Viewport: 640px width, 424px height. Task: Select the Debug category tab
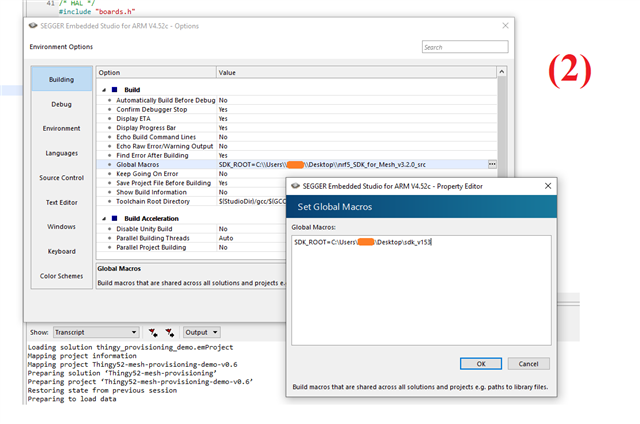62,104
